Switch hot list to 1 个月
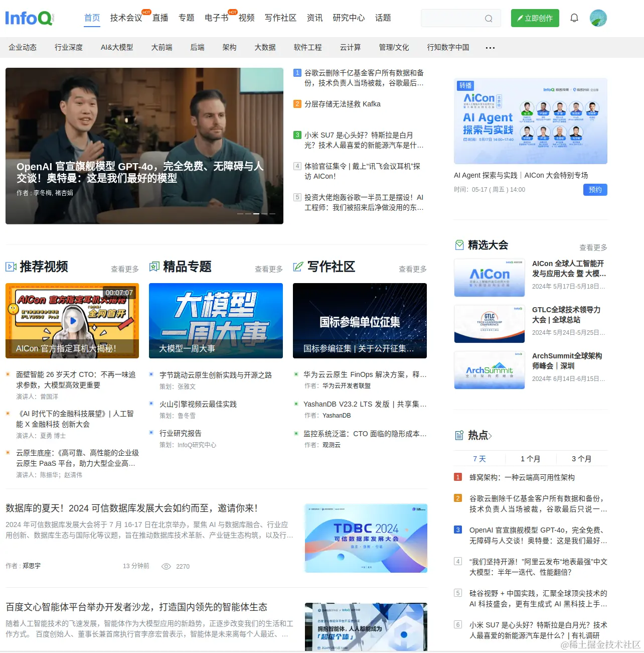Viewport: 644px width, 653px height. coord(531,459)
